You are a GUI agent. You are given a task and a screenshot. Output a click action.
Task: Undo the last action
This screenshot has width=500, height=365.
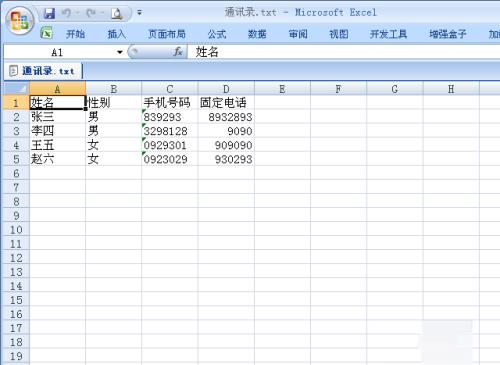66,13
